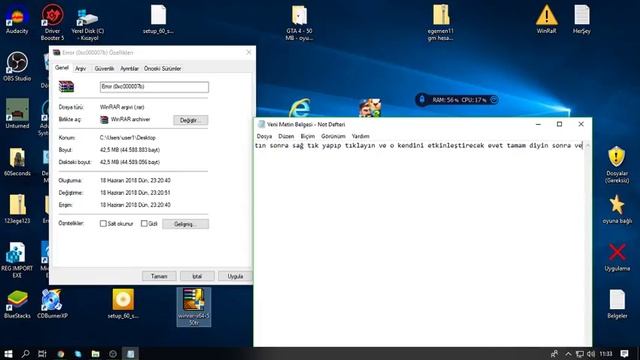Click the file name field in Özellikler
The image size is (640, 360).
154,87
